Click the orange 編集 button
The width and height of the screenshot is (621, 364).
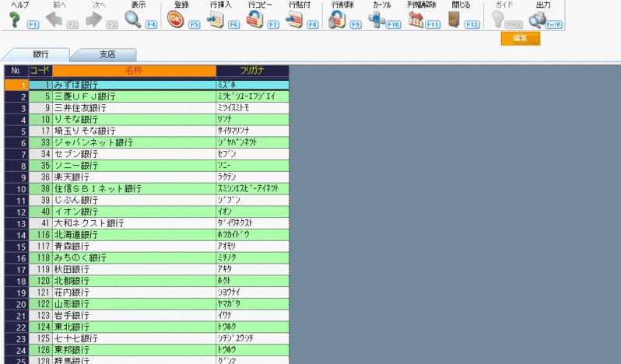click(521, 38)
